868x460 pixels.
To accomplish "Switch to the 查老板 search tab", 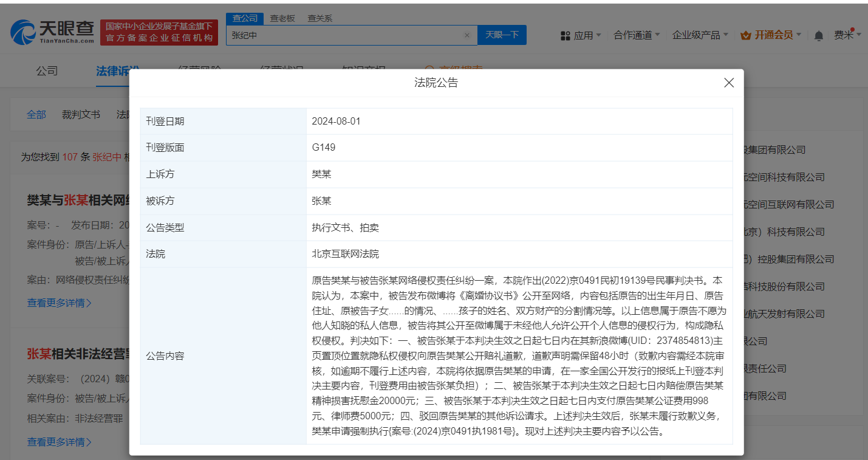I will [x=282, y=18].
